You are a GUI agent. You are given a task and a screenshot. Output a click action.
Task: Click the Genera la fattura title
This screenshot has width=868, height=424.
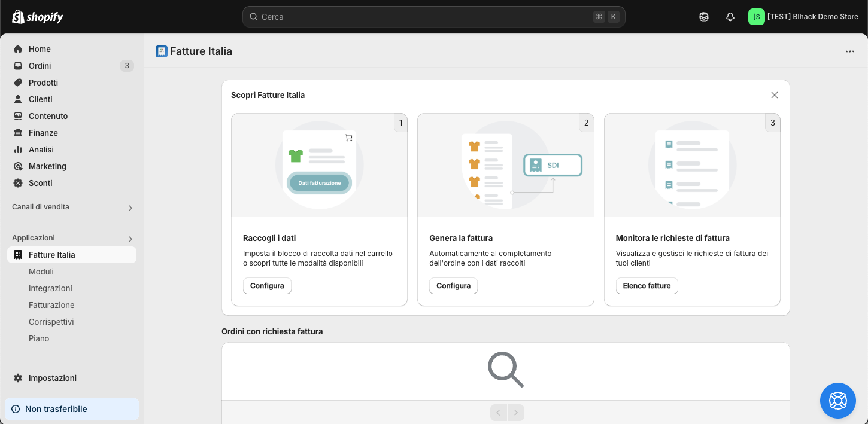click(x=461, y=238)
